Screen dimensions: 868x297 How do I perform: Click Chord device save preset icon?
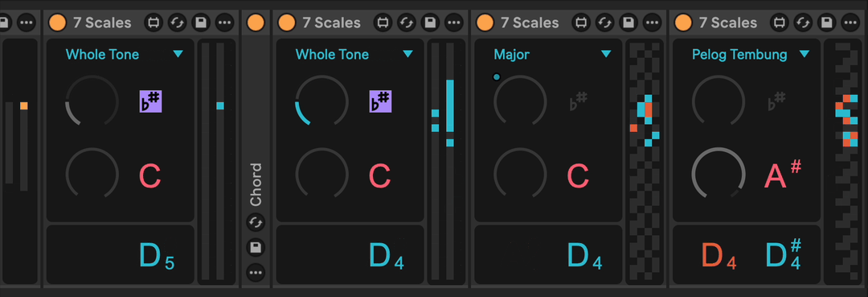pyautogui.click(x=256, y=248)
